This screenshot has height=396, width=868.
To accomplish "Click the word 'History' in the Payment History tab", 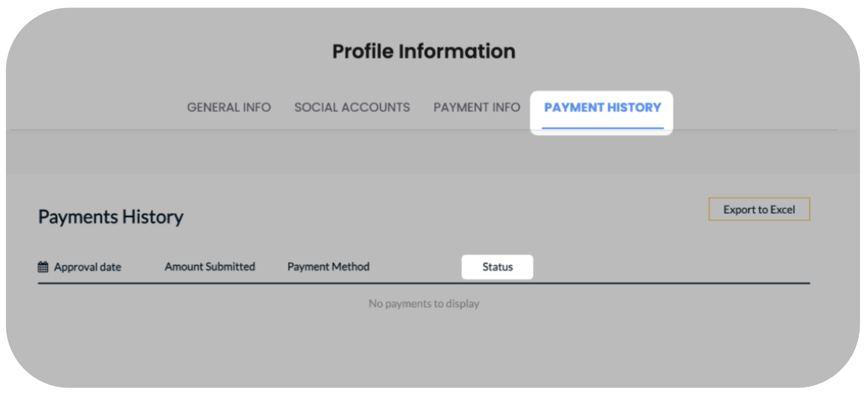I will click(634, 107).
